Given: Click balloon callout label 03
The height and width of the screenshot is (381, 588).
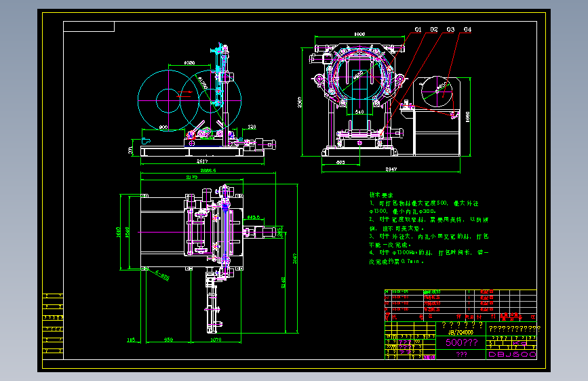Looking at the screenshot, I should (x=450, y=29).
